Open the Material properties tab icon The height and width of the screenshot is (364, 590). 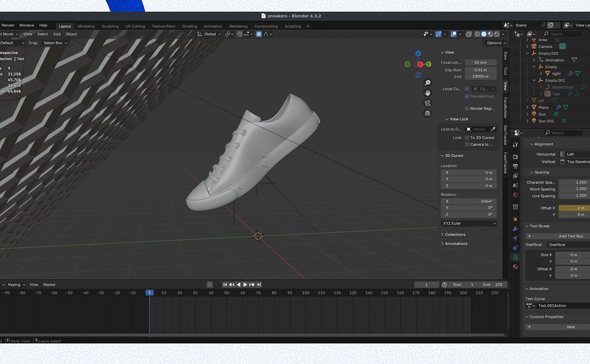(x=515, y=267)
